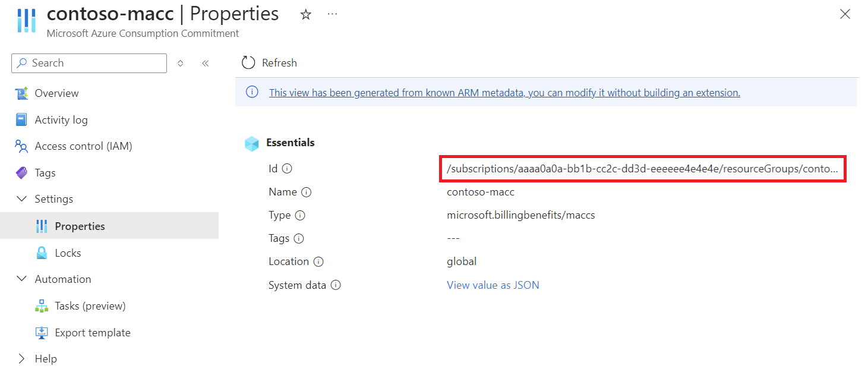Click the System data info icon
Screen dimensions: 868x388
tap(336, 285)
